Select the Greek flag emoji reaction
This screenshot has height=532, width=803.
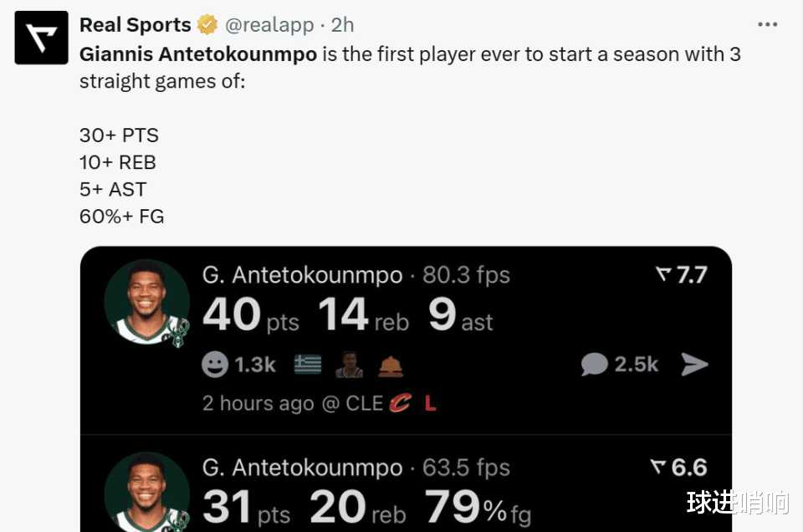(308, 365)
